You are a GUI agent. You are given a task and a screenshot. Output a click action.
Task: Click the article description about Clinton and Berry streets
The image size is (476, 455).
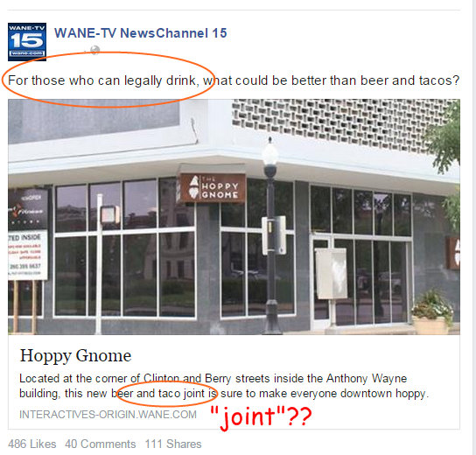click(x=224, y=386)
